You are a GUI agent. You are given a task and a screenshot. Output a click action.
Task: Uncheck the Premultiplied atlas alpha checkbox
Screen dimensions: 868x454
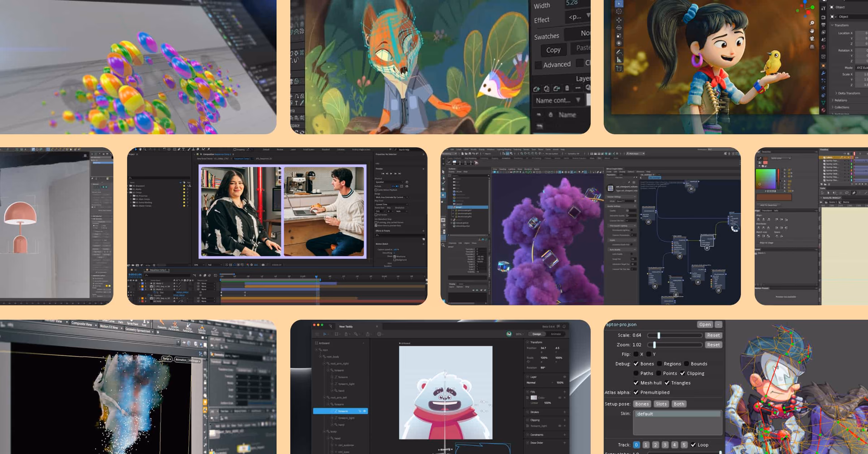click(x=636, y=392)
